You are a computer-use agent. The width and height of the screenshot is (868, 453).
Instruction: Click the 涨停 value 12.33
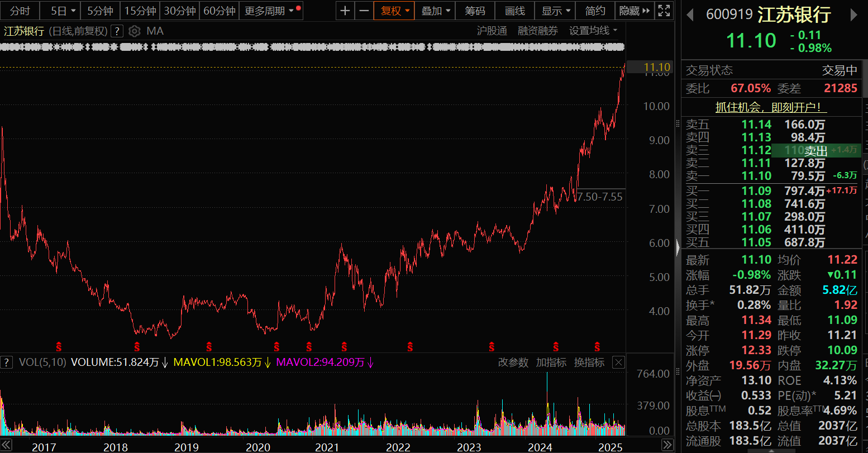coord(756,350)
